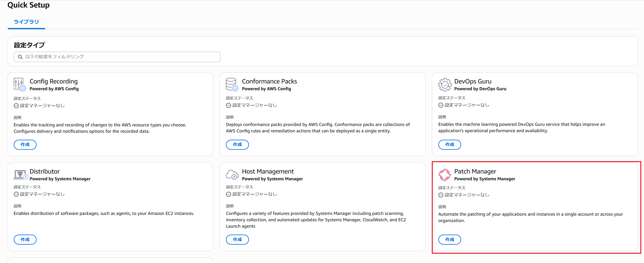Screen dimensions: 644x263
Task: Click the Config Recording card icon
Action: point(20,84)
